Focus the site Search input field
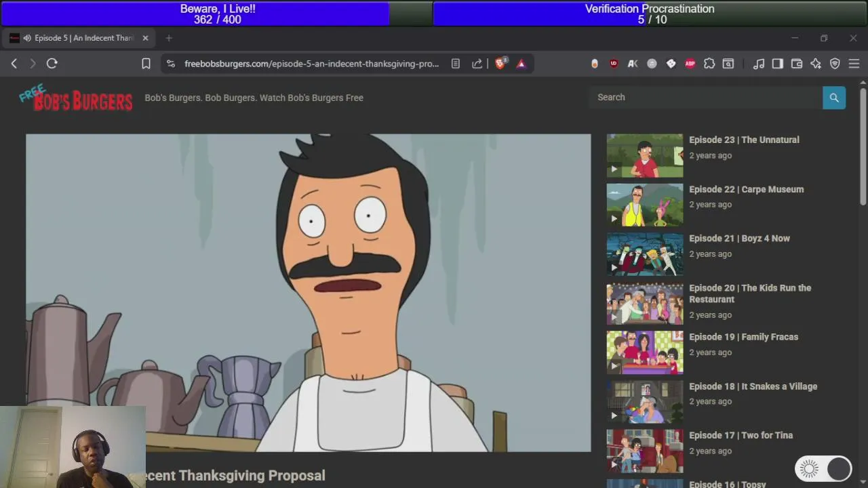 [x=705, y=98]
